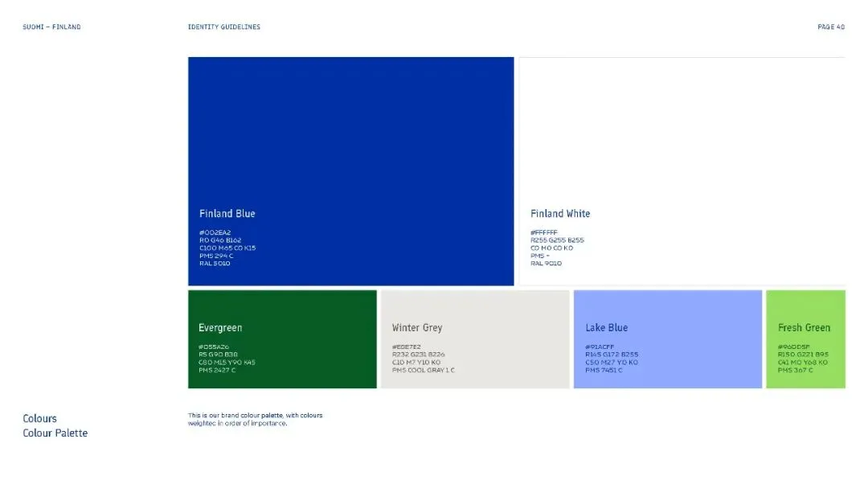Choose the Winter Grey swatch
868x480 pixels.
click(475, 338)
